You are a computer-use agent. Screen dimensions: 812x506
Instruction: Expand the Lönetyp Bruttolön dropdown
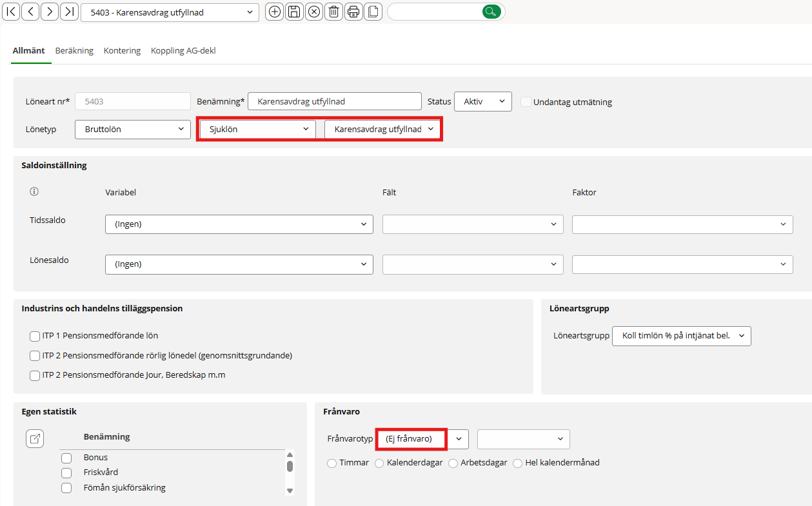tap(132, 130)
